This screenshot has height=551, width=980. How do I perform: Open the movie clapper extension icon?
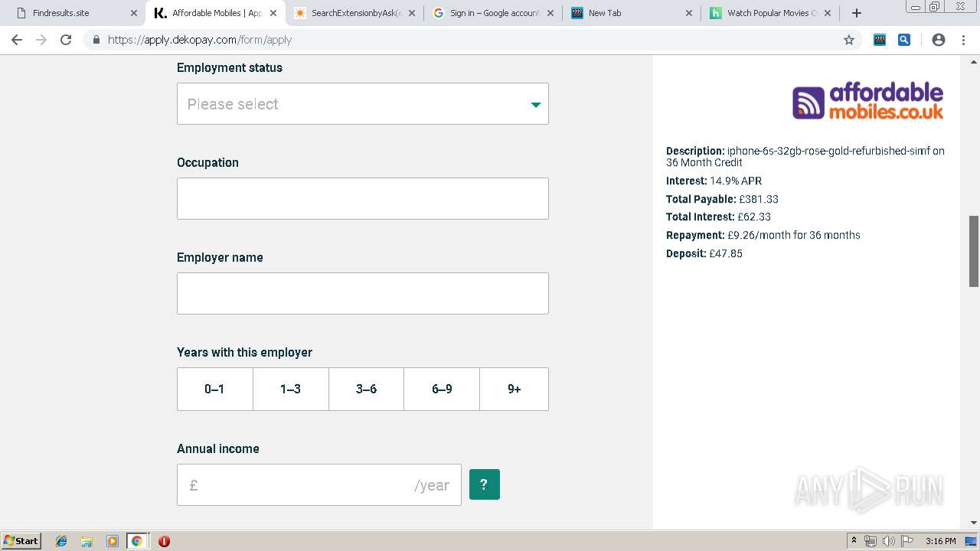(x=880, y=40)
